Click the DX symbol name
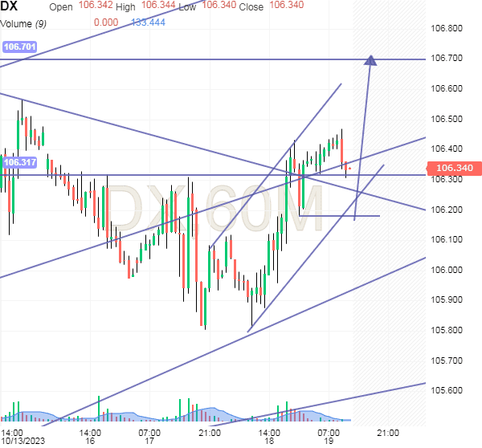Screen dimensions: 482x448 9,6
